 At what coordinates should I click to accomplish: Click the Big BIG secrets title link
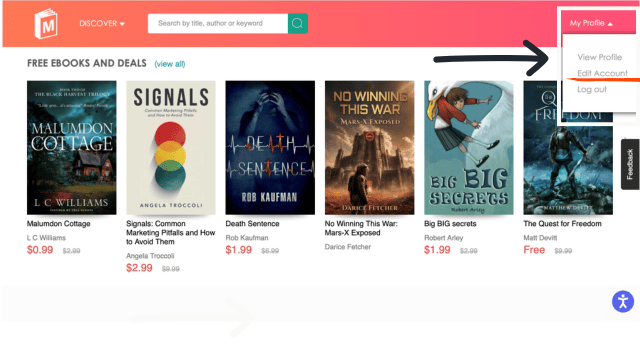click(x=450, y=224)
